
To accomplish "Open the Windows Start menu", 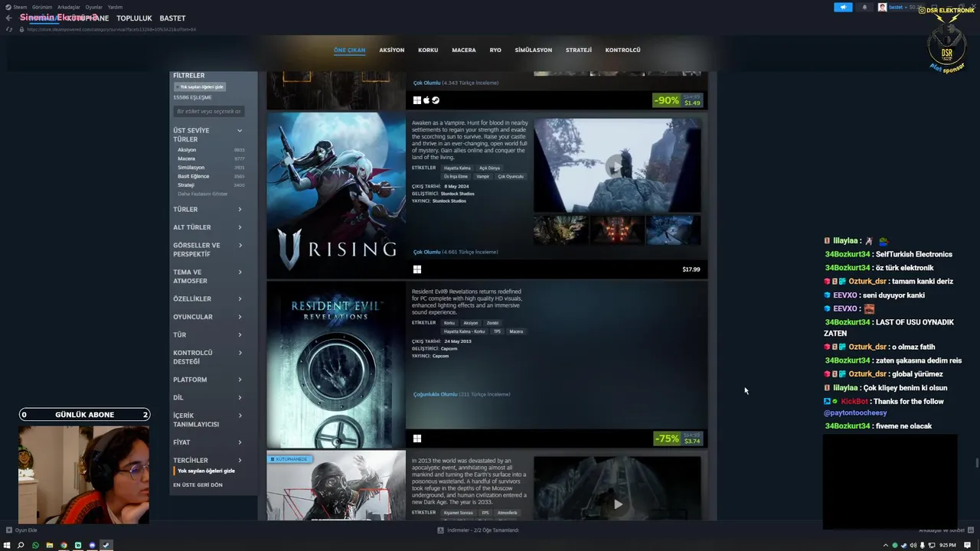I will (x=7, y=545).
